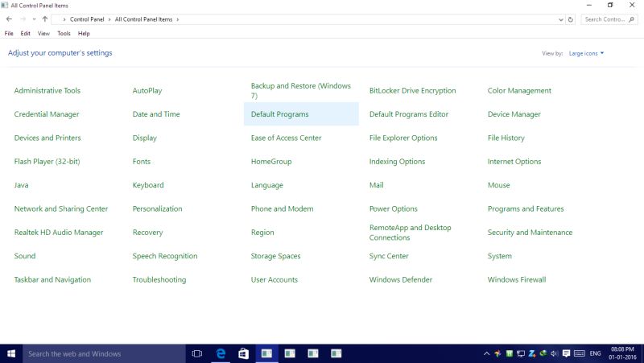The image size is (644, 363).
Task: Open Flash Player (32-bit)
Action: pos(47,162)
